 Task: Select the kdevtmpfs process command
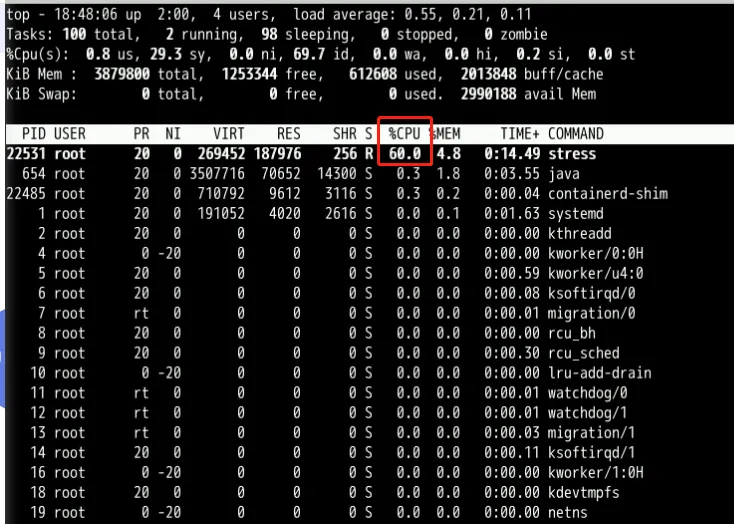point(583,493)
